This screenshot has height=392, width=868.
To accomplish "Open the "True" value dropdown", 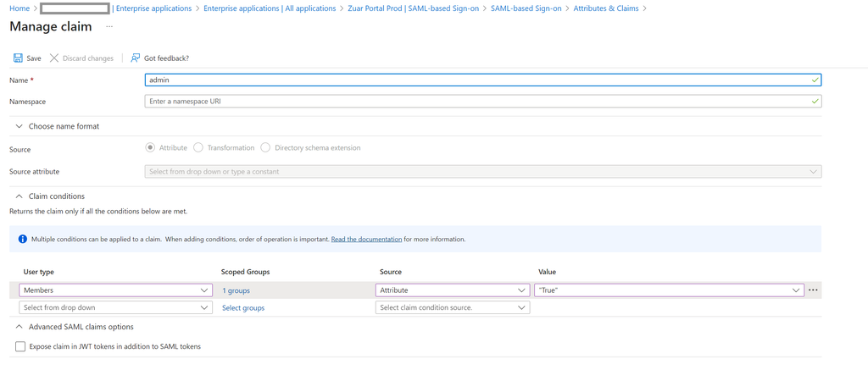I will coord(669,290).
